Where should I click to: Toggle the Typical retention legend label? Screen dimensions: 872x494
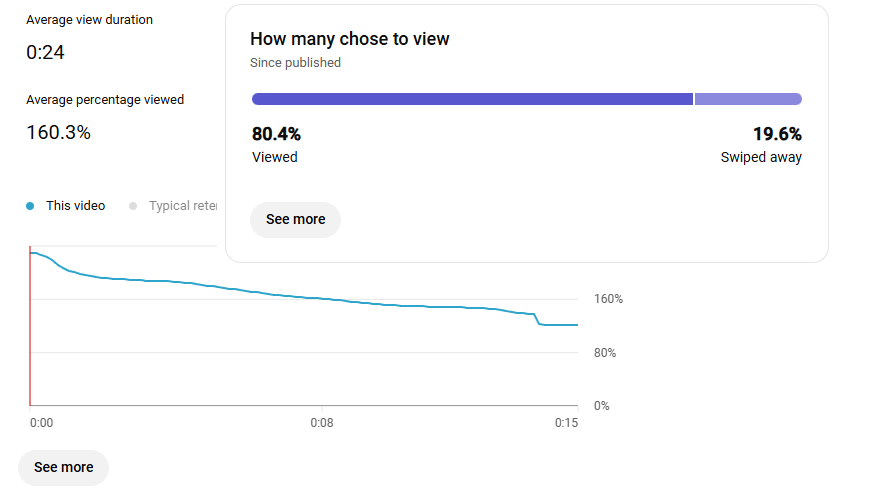(x=183, y=206)
